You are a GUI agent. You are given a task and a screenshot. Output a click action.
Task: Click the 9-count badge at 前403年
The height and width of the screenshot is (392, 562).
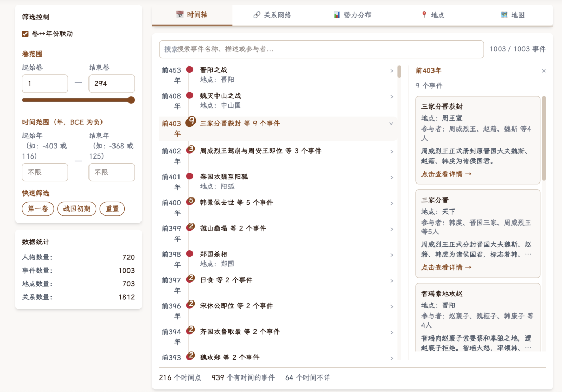tap(190, 122)
